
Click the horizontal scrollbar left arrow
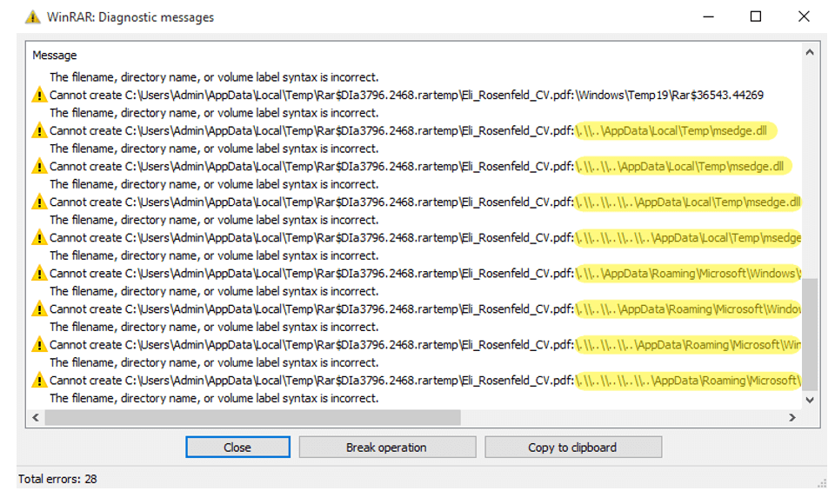(x=35, y=415)
